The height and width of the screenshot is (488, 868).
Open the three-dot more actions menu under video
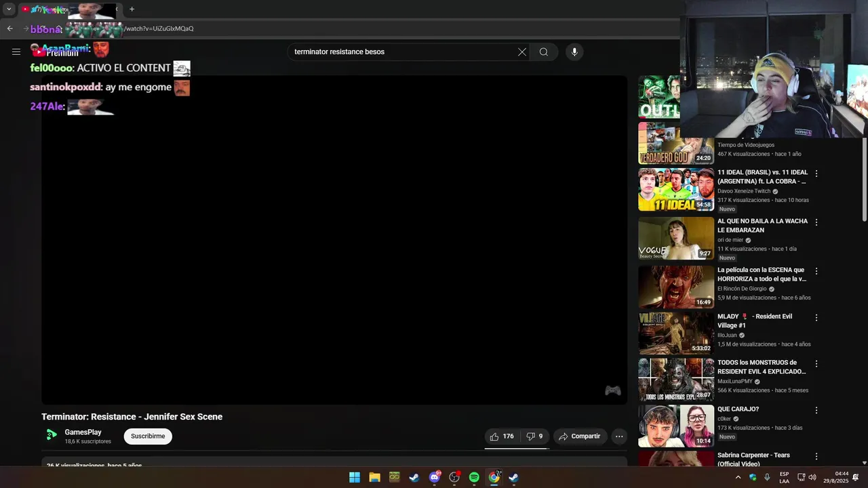coord(619,436)
